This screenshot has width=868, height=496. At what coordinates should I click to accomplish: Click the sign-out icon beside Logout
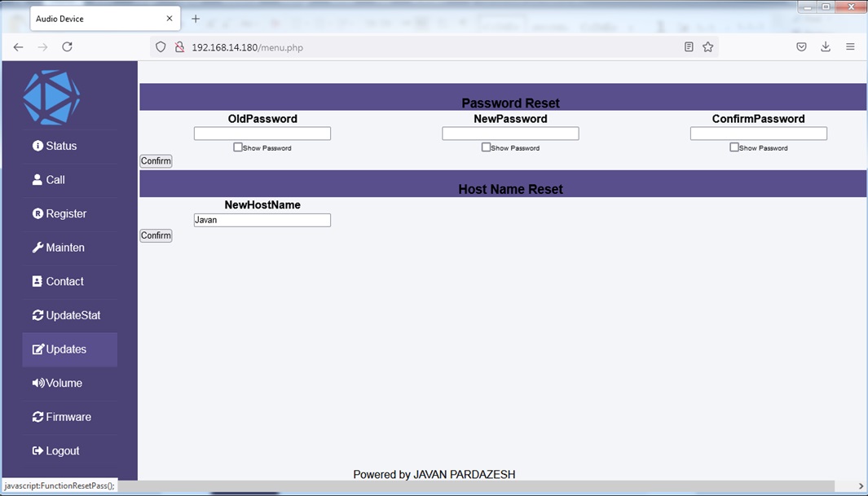click(x=37, y=450)
